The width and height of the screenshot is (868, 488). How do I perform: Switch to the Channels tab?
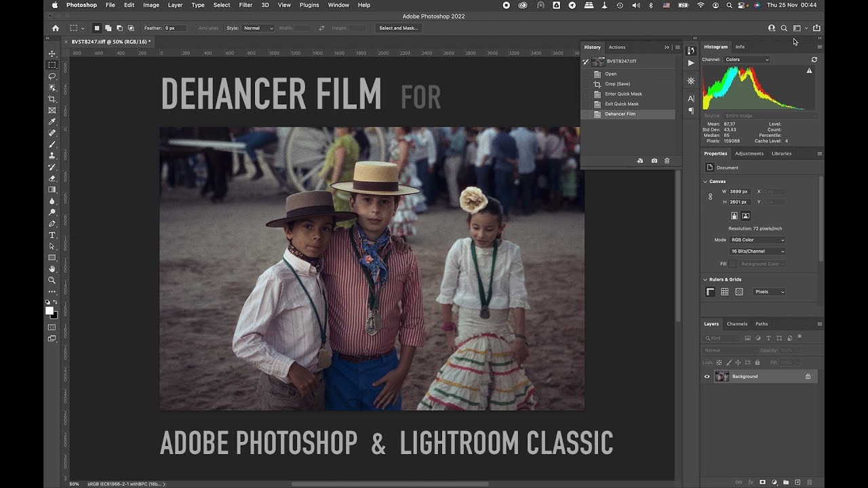736,324
